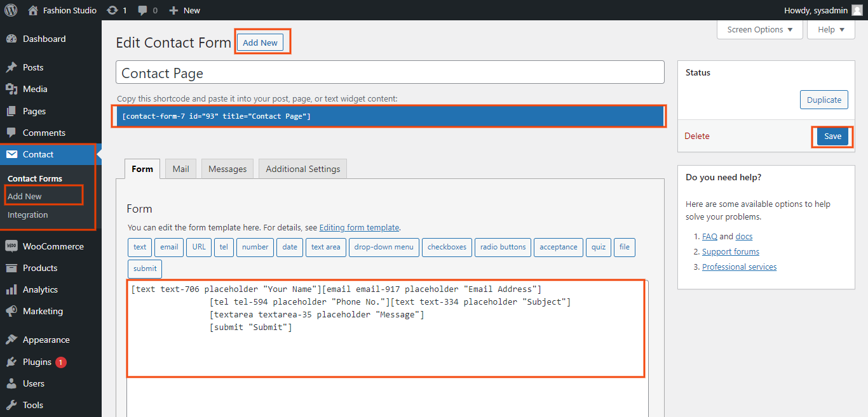Insert an acceptance form tag
Screen dimensions: 868x417
[559, 247]
